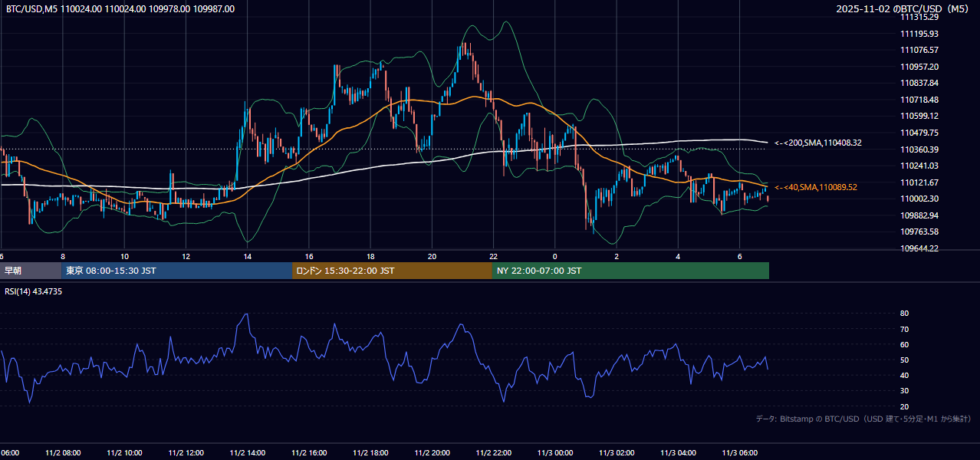
Task: Click the bottom date label 11/3 02:00
Action: click(x=617, y=452)
